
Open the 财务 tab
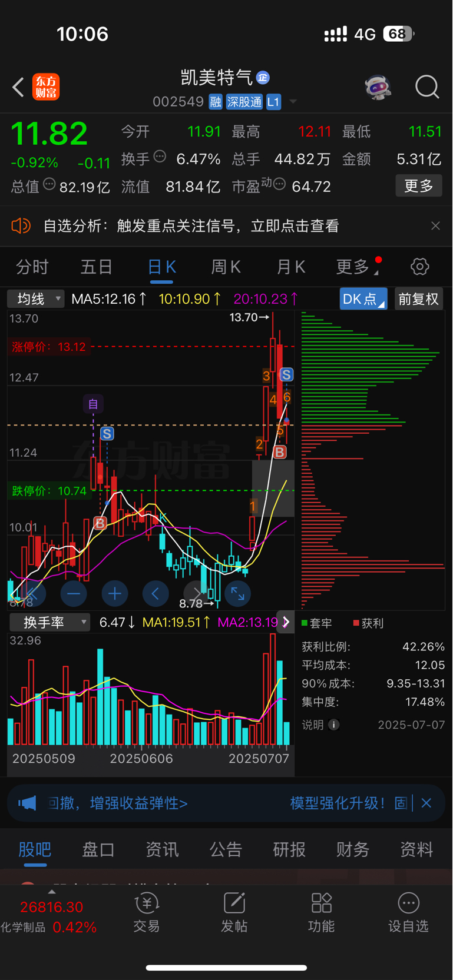353,849
